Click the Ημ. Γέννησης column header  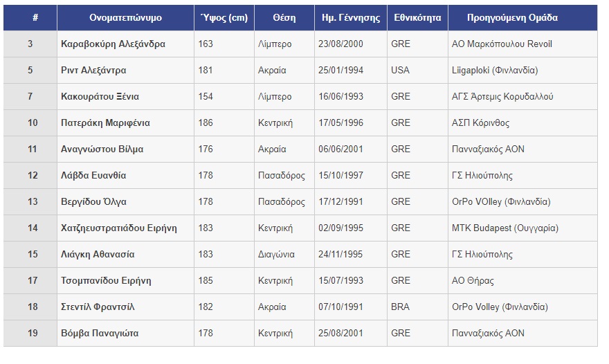pyautogui.click(x=351, y=18)
